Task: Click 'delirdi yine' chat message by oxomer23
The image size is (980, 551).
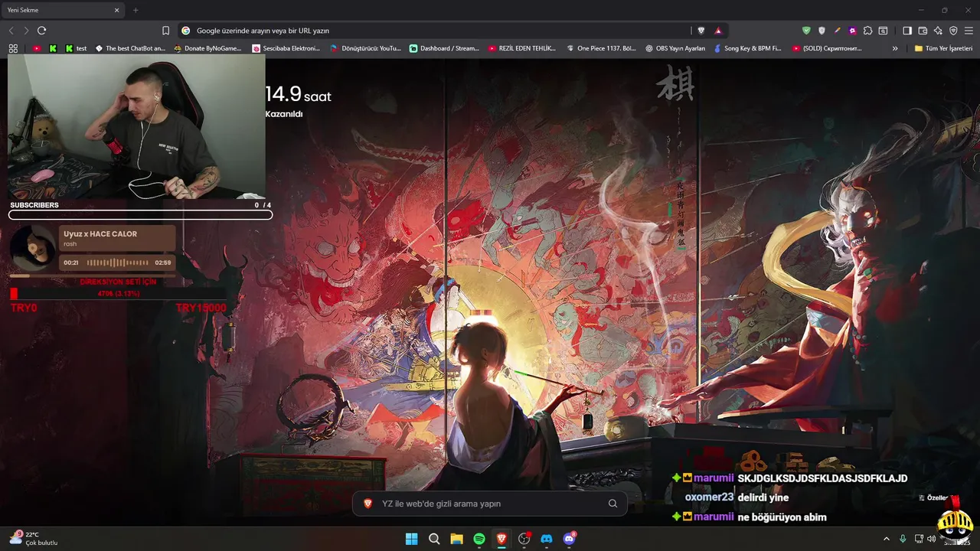Action: coord(763,497)
